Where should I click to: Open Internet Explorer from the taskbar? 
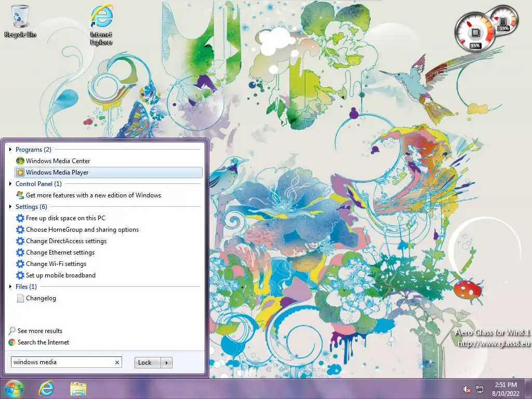(x=46, y=389)
